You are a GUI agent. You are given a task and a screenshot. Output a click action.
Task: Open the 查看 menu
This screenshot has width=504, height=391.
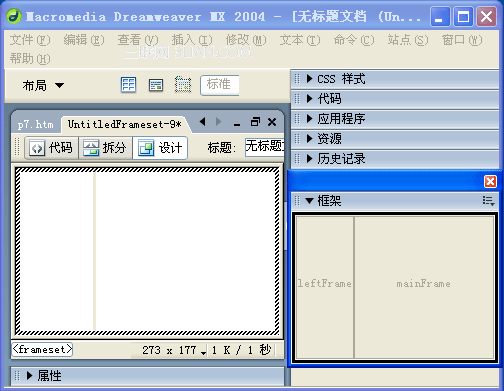138,40
